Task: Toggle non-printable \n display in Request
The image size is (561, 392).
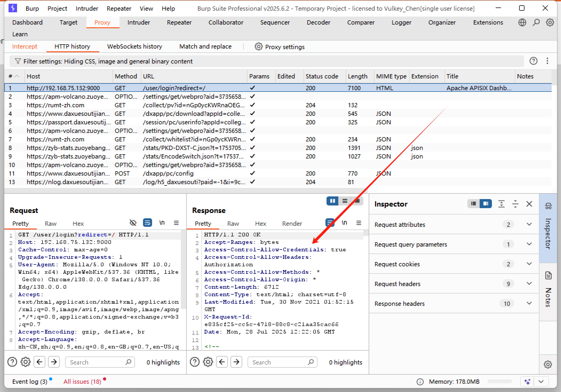Action: [x=162, y=223]
